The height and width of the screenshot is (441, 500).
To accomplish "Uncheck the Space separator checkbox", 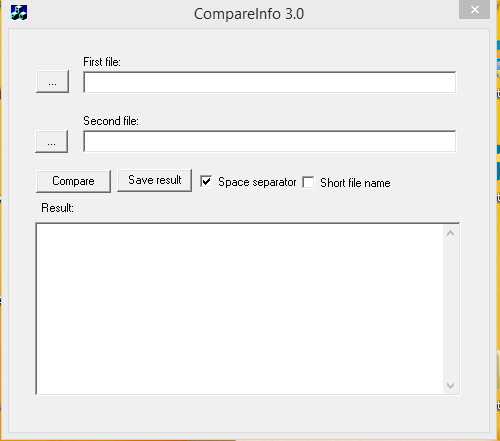I will (206, 182).
